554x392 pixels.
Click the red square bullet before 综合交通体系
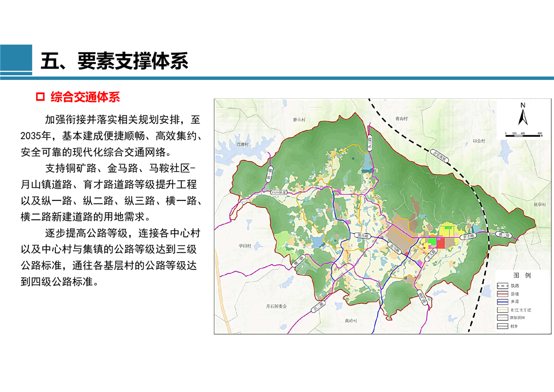pyautogui.click(x=40, y=97)
